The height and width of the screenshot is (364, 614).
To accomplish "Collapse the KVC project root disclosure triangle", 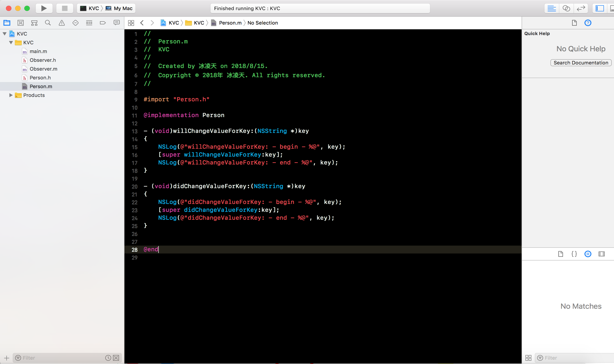I will coord(5,34).
